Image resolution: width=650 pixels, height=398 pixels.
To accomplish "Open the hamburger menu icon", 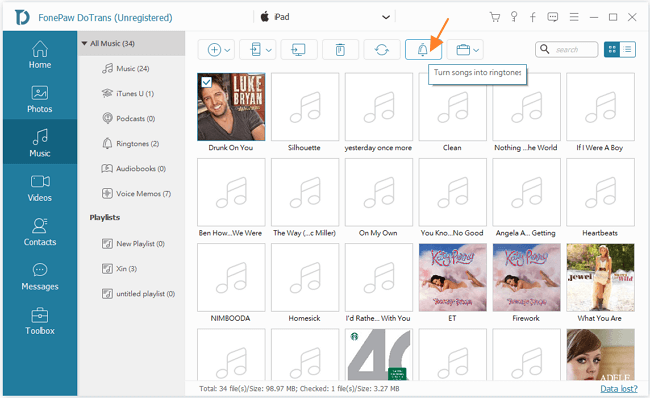I will (x=574, y=17).
